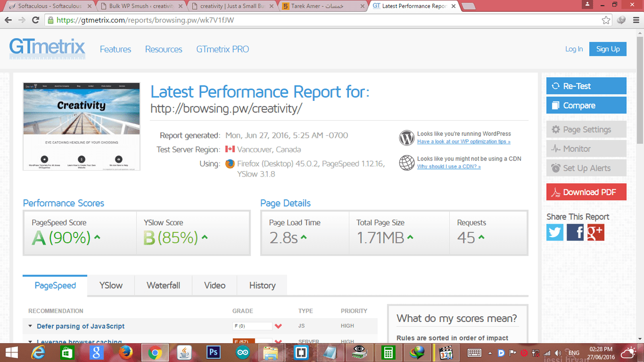Viewport: 644px width, 362px height.
Task: Click the Log In link
Action: (574, 49)
